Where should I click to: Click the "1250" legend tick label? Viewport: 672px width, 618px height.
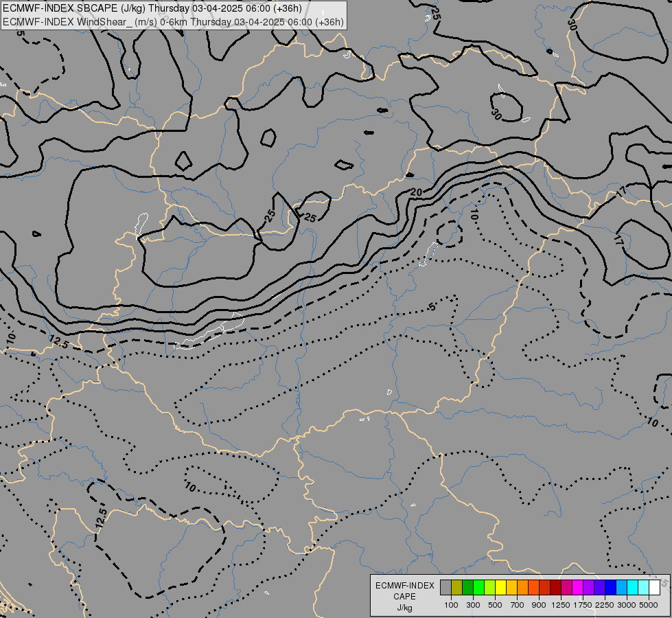(x=561, y=605)
